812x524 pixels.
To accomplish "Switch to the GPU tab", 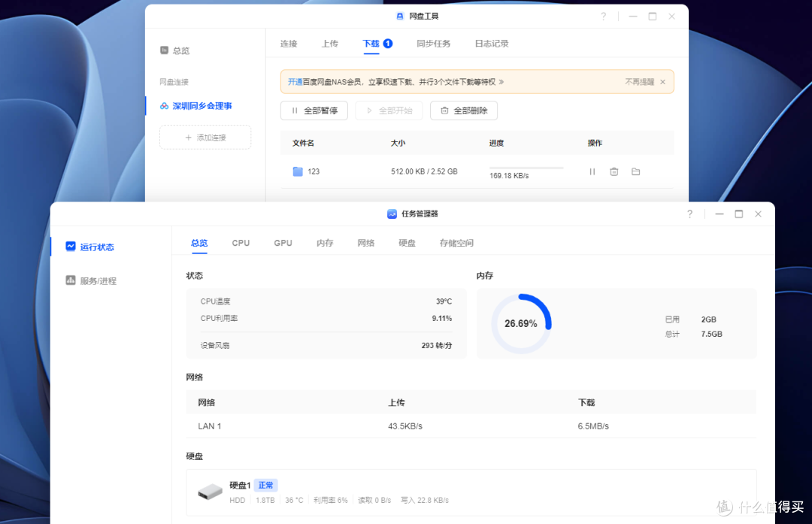I will pos(282,243).
